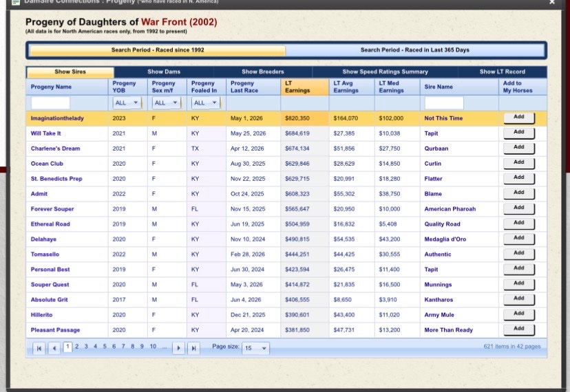This screenshot has width=570, height=392.
Task: Sort by LT Avg Earnings column
Action: (346, 87)
